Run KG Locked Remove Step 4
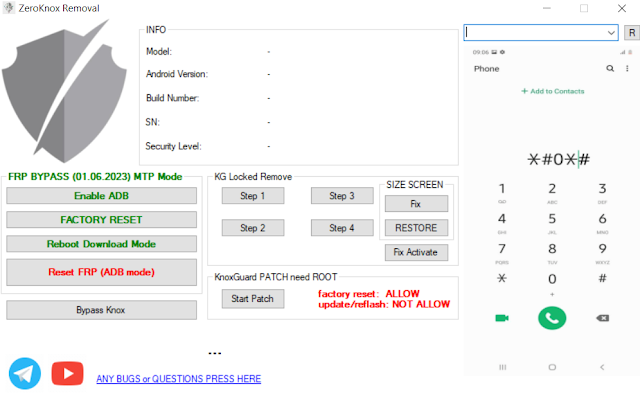Screen dimensions: 640x399 coord(342,228)
